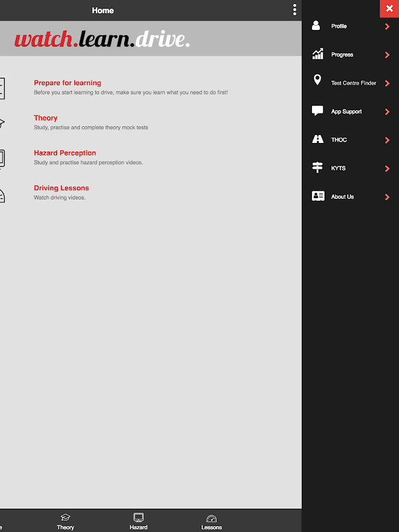Open the Driving Lessons section
399x532 pixels.
[61, 188]
